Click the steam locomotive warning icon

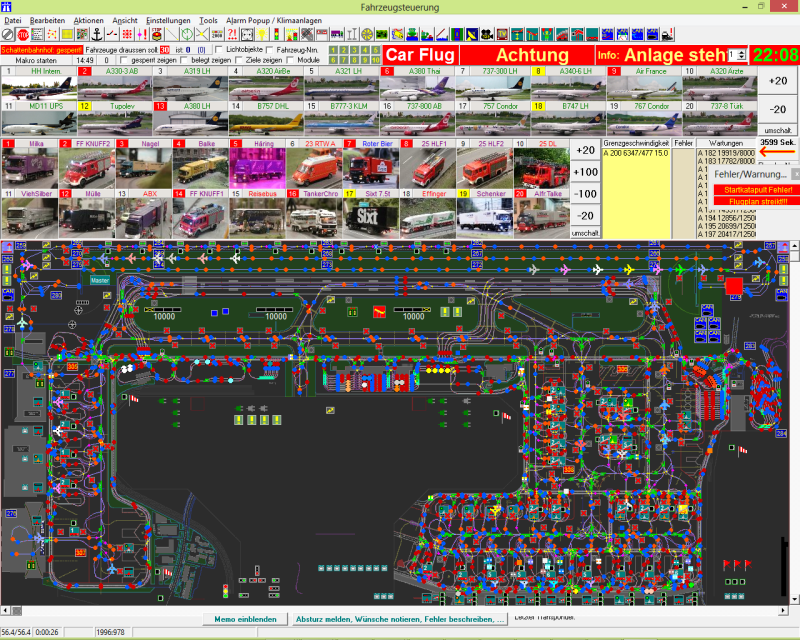[x=667, y=35]
